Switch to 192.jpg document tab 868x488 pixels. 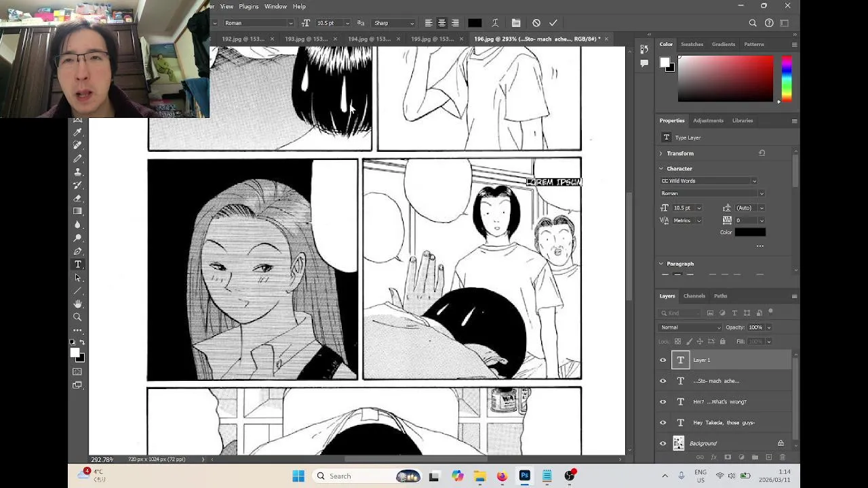(x=243, y=39)
